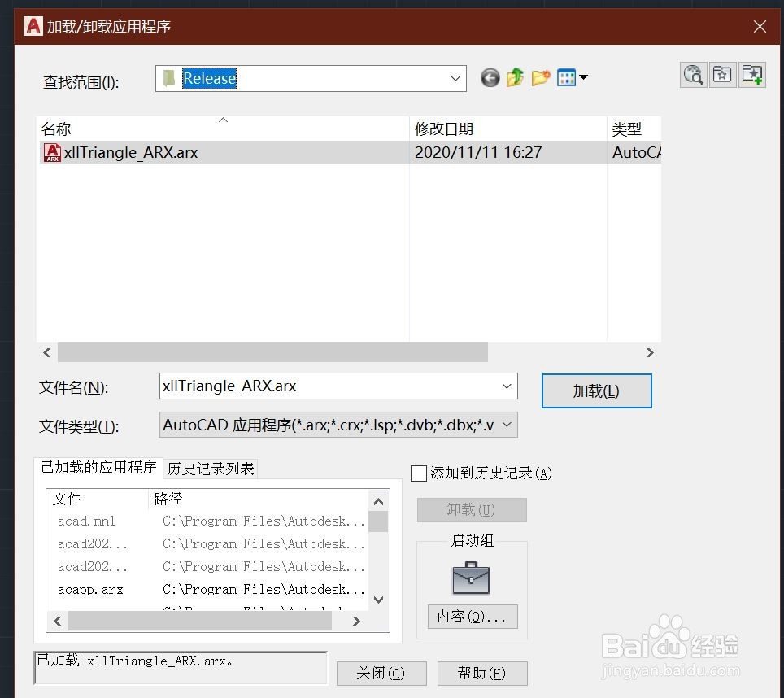Add current folder to Favorites
The image size is (784, 698).
pos(752,75)
